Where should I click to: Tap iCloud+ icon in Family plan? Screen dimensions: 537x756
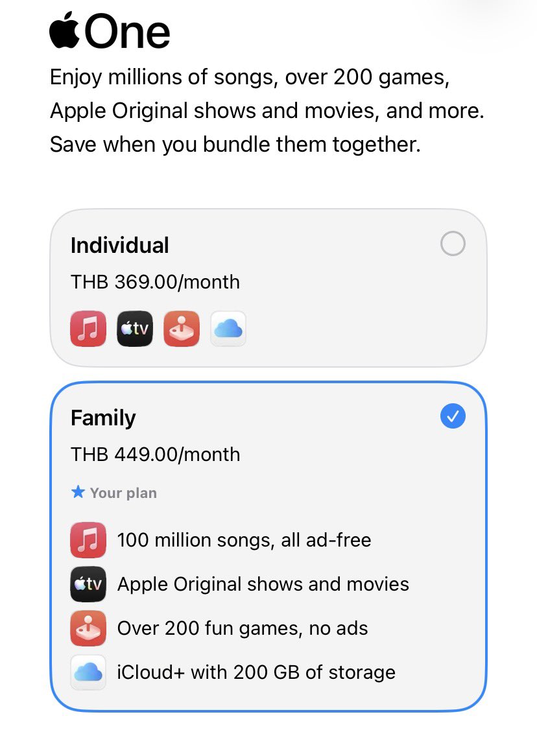[88, 672]
